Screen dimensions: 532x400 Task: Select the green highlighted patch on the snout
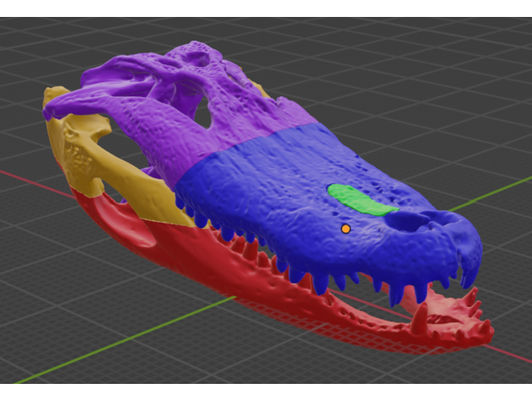point(359,200)
